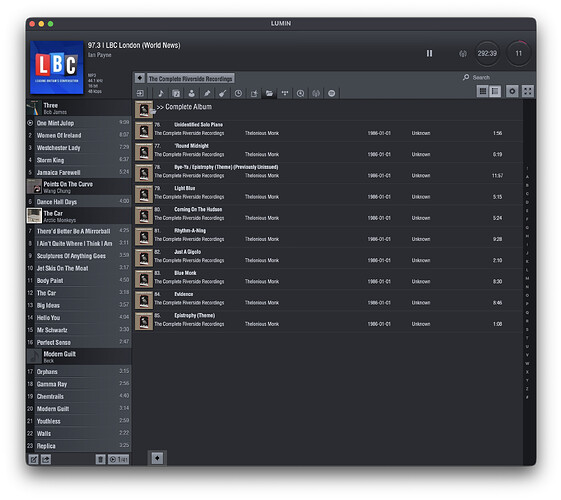The image size is (561, 500).
Task: Play Gamma Ray in queue
Action: pos(79,384)
